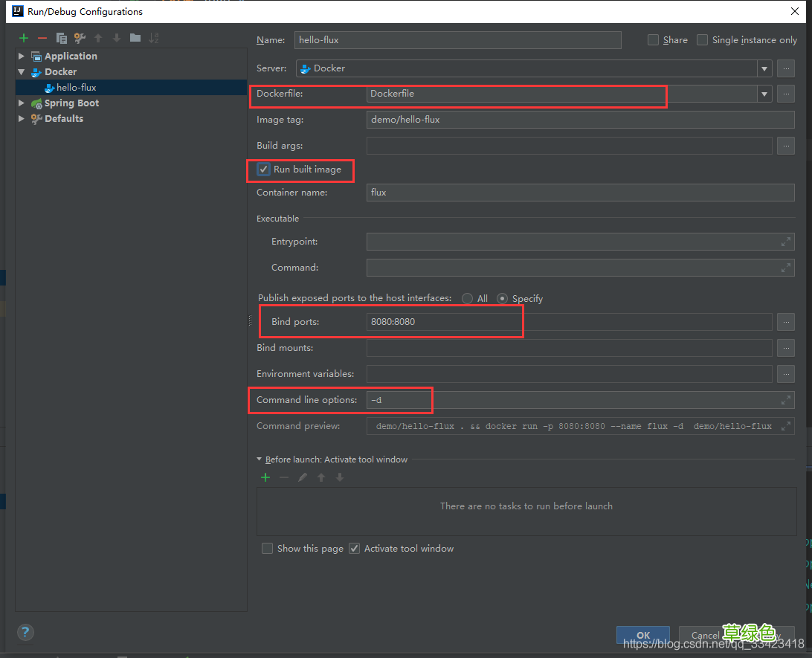812x658 pixels.
Task: Enable Single instance only checkbox
Action: (702, 40)
